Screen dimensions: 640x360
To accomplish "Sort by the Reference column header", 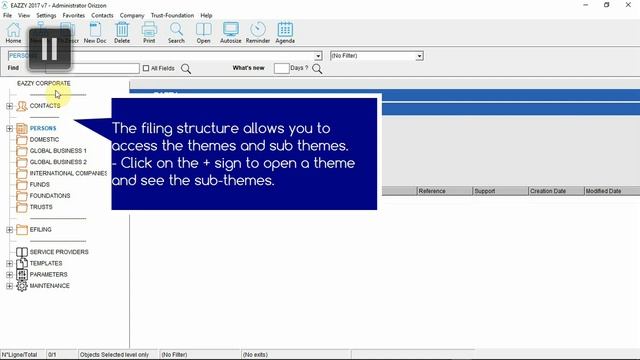I will tap(444, 191).
